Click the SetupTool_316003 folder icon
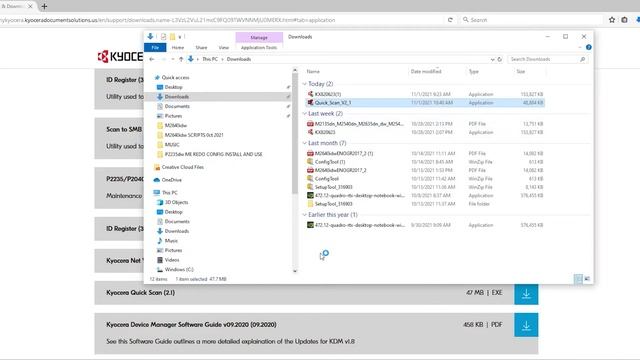 point(310,204)
